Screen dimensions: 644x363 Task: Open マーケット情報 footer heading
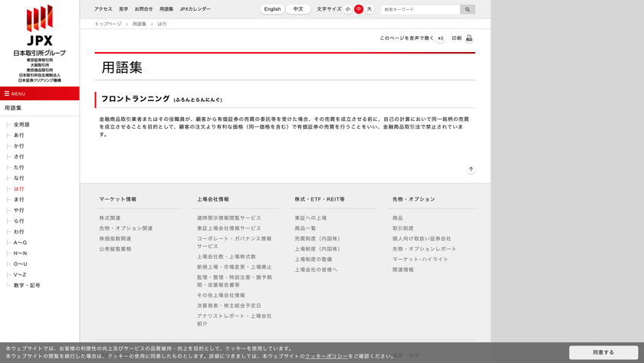coord(118,199)
